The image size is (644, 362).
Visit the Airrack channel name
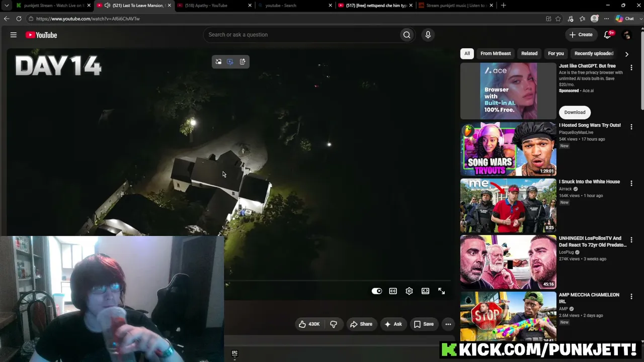tap(566, 189)
